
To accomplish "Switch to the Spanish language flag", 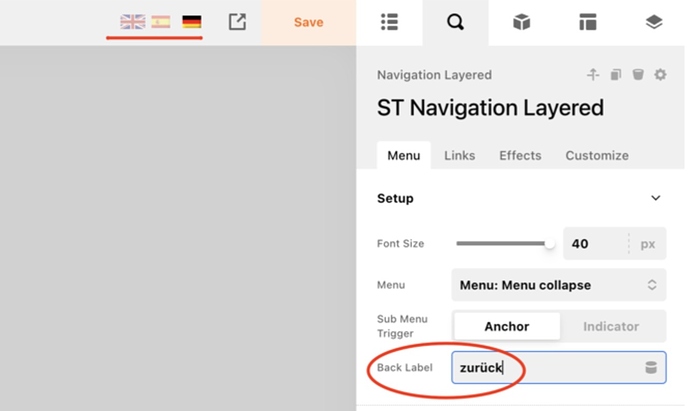I will tap(160, 22).
